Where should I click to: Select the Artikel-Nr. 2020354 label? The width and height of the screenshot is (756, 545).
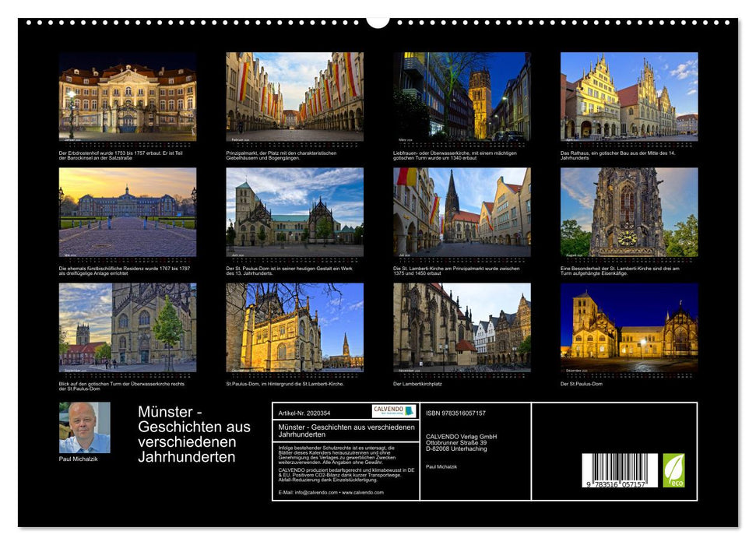pos(304,412)
